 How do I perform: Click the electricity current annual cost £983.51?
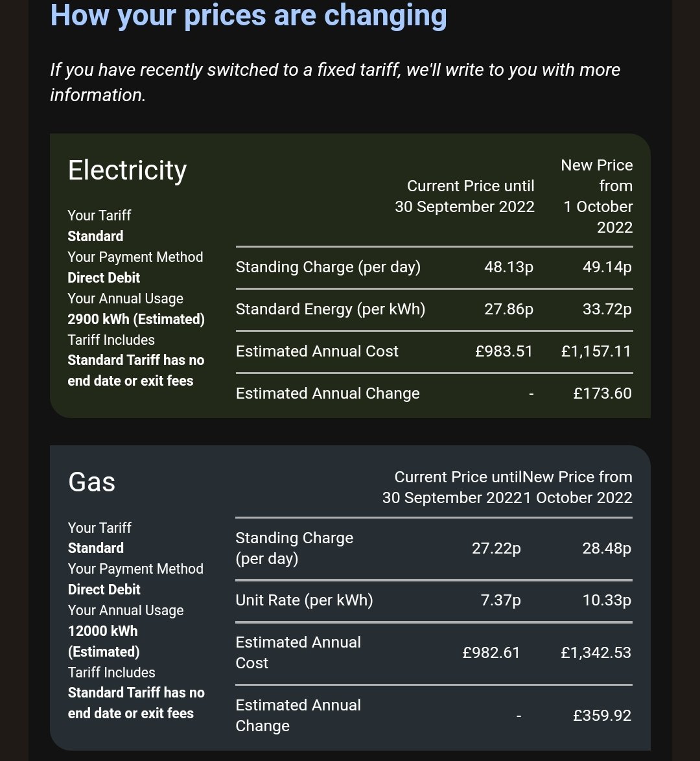[x=504, y=351]
